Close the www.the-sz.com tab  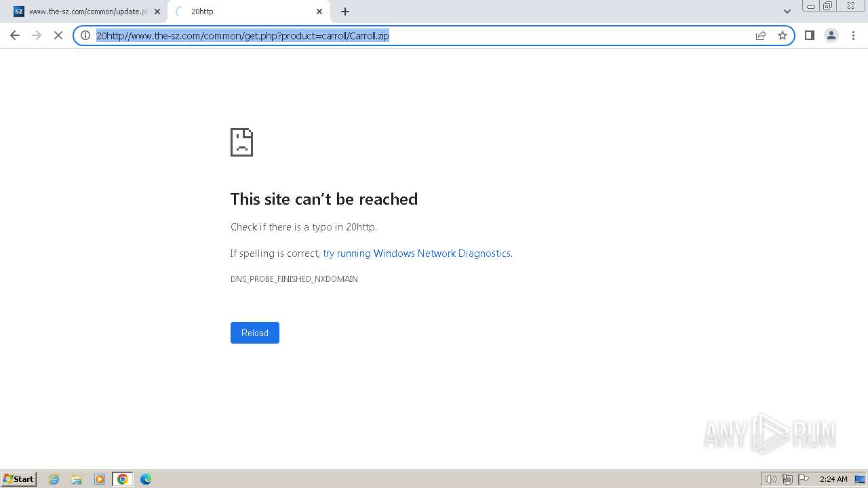tap(157, 12)
